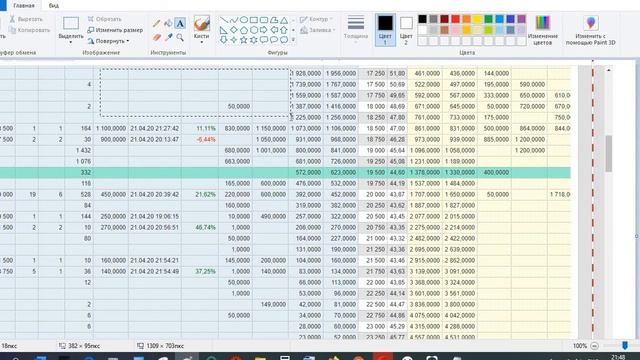Choose the Right triangle shape
Image resolution: width=640 pixels, height=360 pixels.
point(224,30)
